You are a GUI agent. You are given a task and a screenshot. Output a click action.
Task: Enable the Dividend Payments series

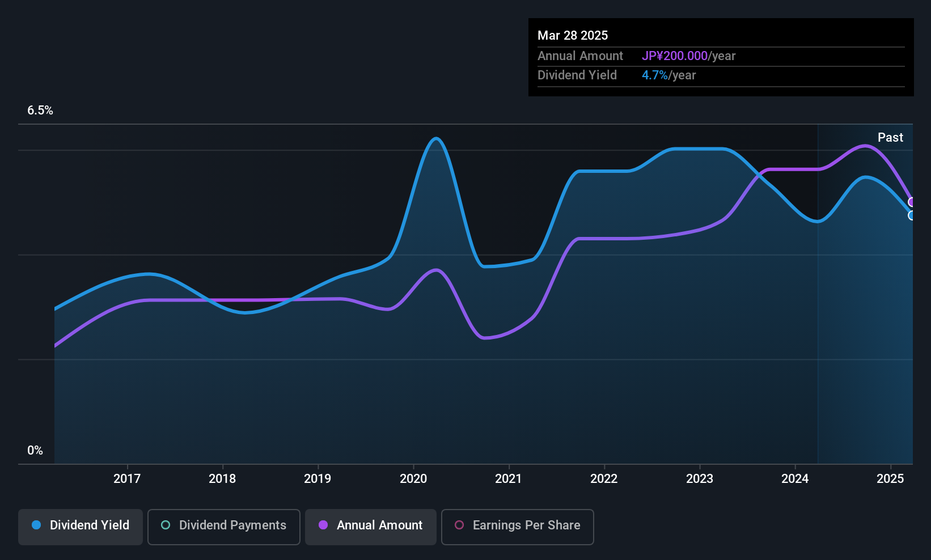[224, 527]
